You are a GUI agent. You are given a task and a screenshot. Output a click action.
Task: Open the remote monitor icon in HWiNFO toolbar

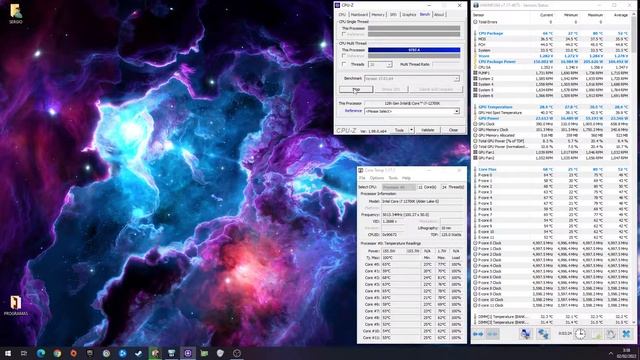click(x=525, y=334)
